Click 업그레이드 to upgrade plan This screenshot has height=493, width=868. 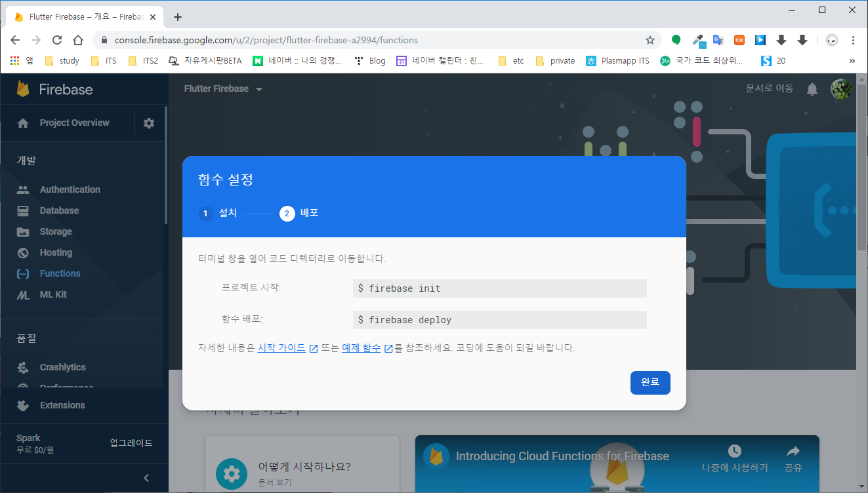(x=131, y=443)
